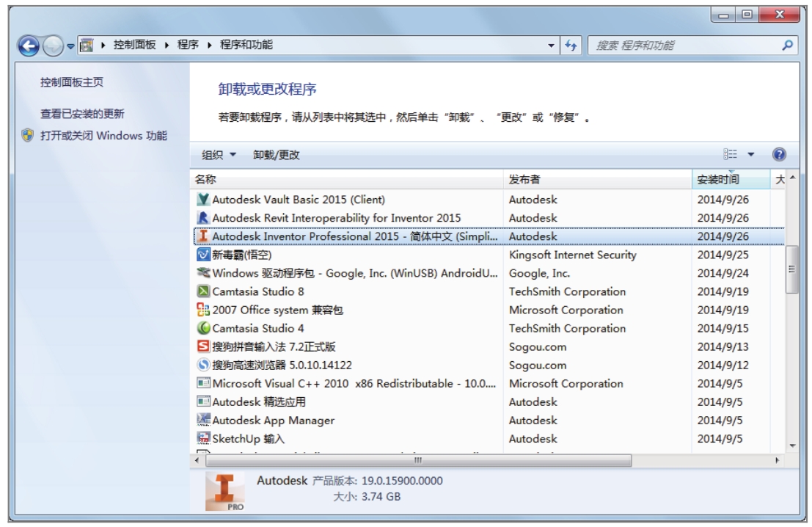Click the forward navigation arrow button
The height and width of the screenshot is (527, 812).
coord(52,46)
